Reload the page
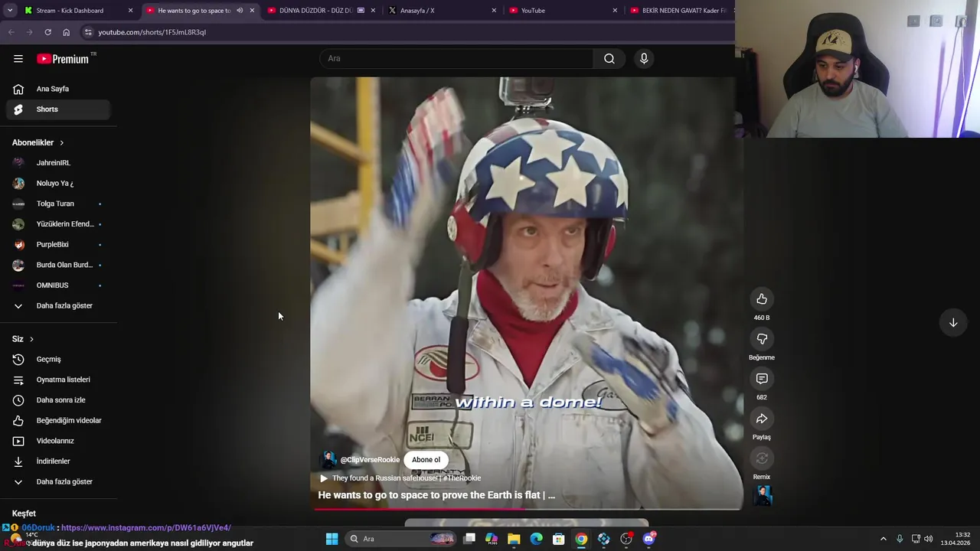The height and width of the screenshot is (551, 980). (47, 32)
